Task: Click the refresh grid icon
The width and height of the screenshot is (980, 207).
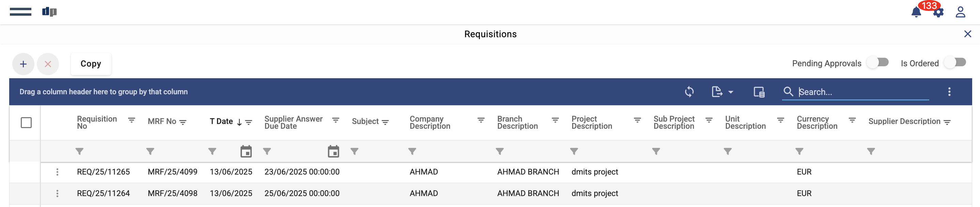Action: pos(689,92)
